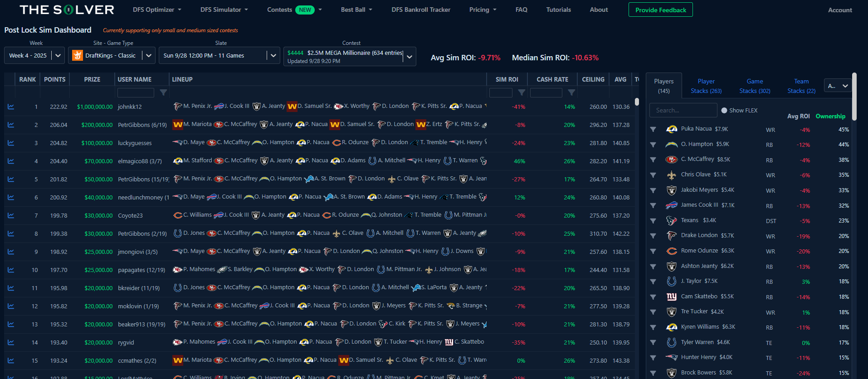Click the chart icon in Coyote23's row
This screenshot has width=868, height=379.
pyautogui.click(x=11, y=216)
